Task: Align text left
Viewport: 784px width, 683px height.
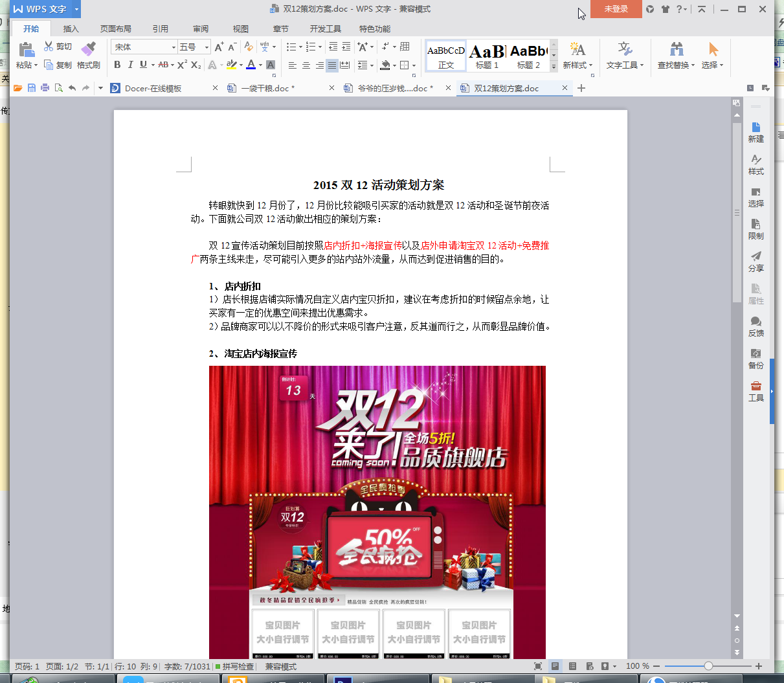Action: (x=293, y=65)
